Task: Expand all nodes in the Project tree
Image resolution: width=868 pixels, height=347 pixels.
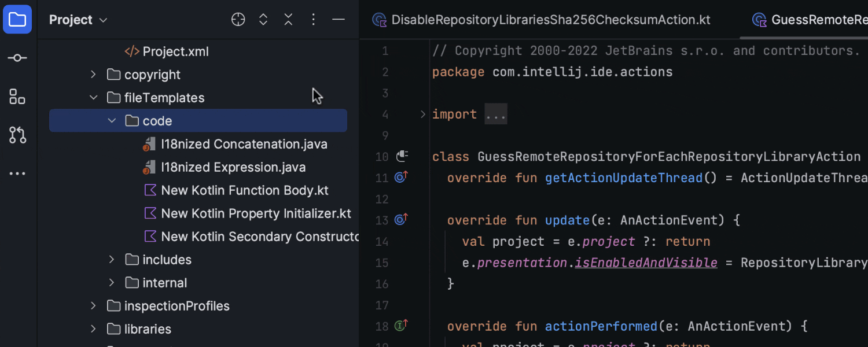Action: [263, 19]
